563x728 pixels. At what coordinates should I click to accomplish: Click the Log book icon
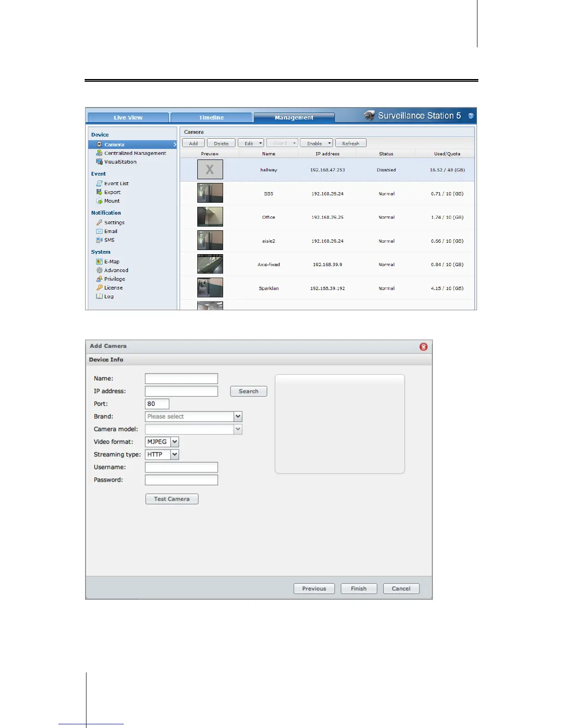[x=99, y=296]
